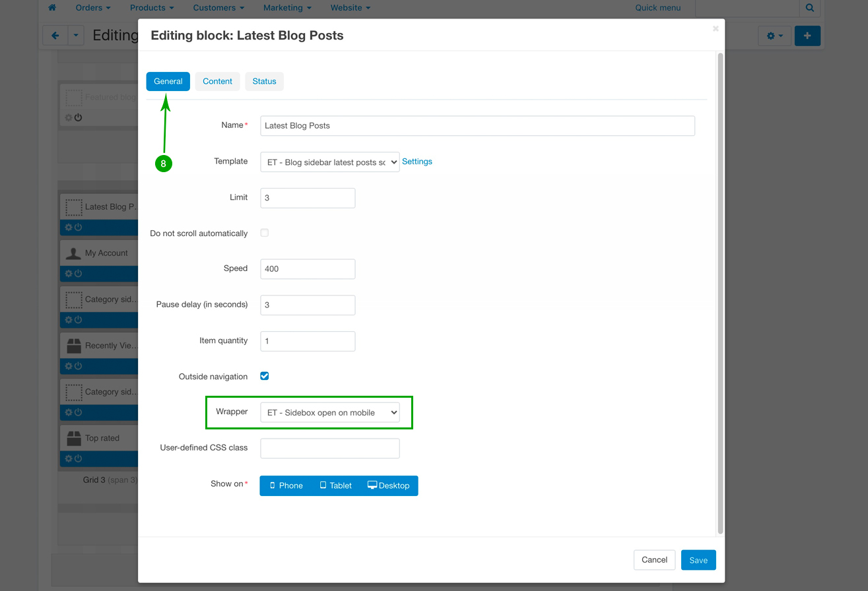This screenshot has width=868, height=591.
Task: Switch to the Content tab
Action: tap(217, 81)
